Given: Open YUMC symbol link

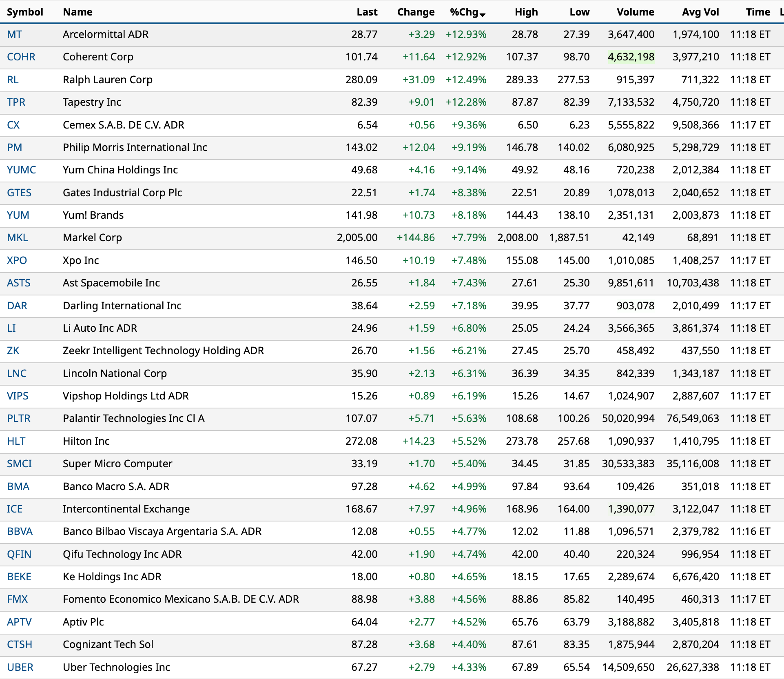Looking at the screenshot, I should click(x=21, y=170).
